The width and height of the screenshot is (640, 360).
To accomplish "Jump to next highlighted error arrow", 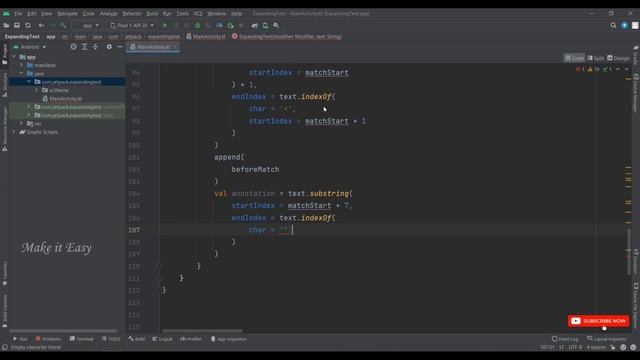I will (x=627, y=69).
